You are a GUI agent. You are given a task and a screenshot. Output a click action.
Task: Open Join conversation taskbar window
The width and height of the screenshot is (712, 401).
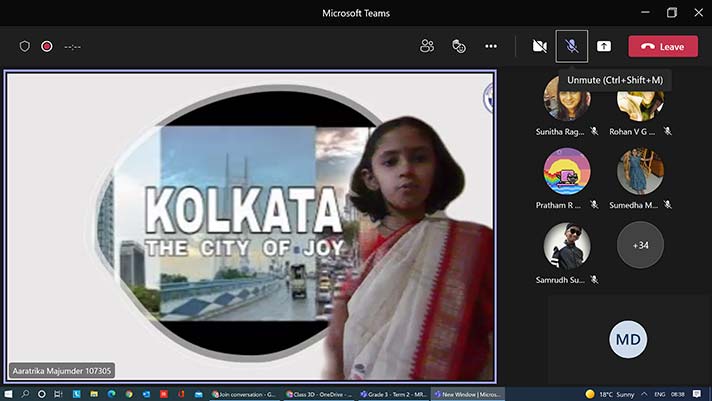tap(245, 394)
